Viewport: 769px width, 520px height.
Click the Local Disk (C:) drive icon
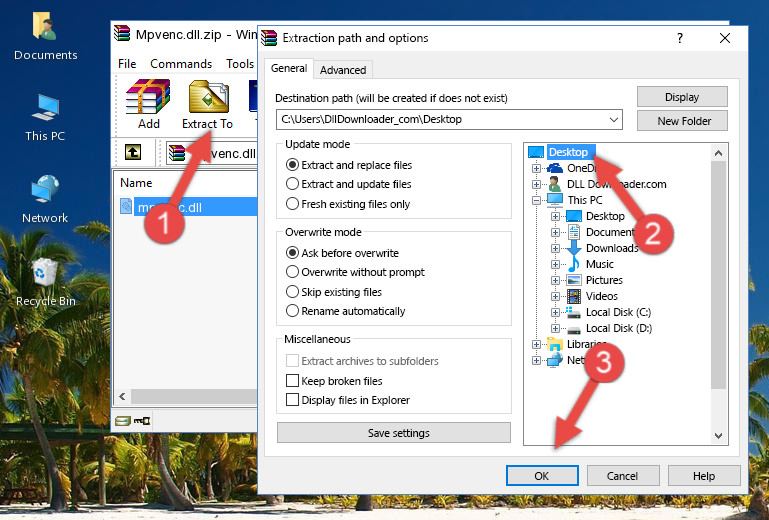pos(573,312)
